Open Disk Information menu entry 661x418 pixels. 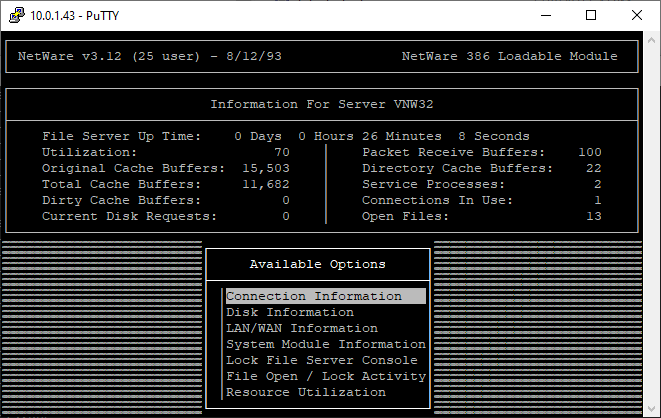[290, 312]
